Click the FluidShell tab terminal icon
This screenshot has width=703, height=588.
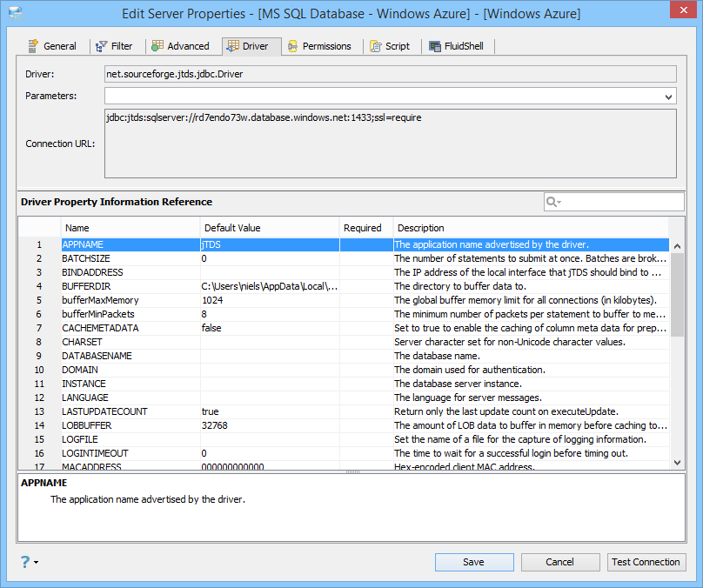(435, 46)
